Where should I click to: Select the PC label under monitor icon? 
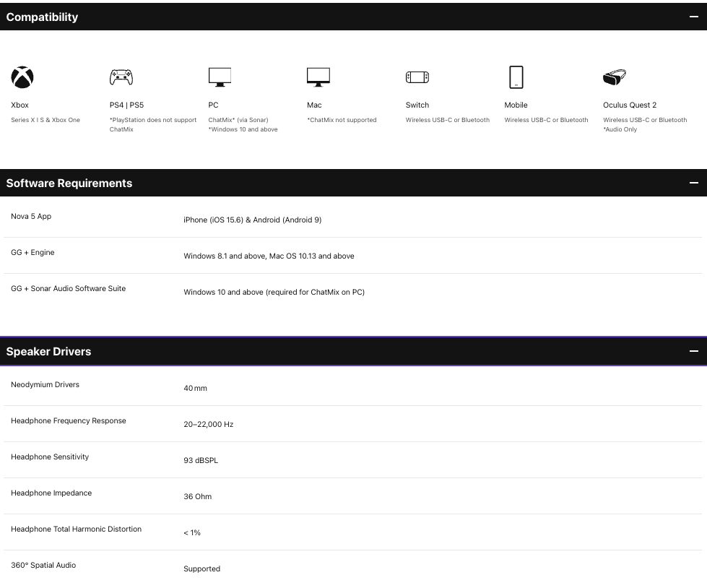coord(213,105)
